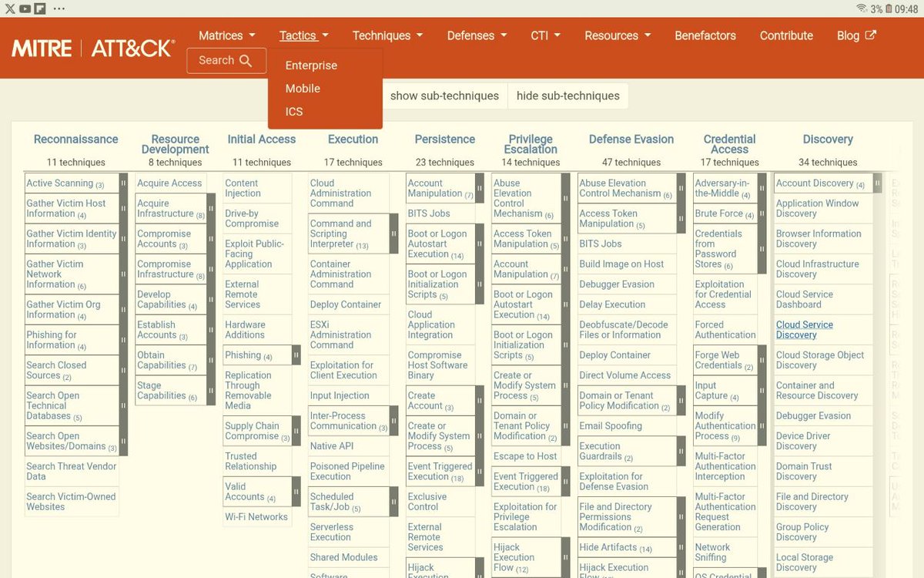The height and width of the screenshot is (578, 924).
Task: Expand Supply Chain Compromise sub-techniques handle
Action: pos(296,431)
